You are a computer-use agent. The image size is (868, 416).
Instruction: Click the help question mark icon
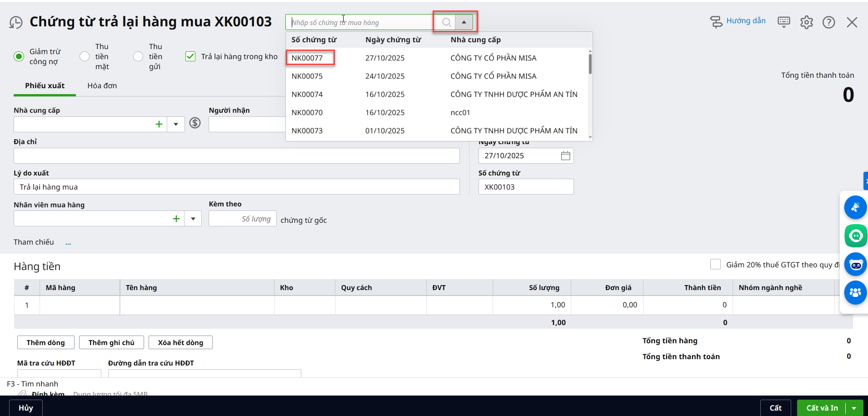pyautogui.click(x=828, y=22)
